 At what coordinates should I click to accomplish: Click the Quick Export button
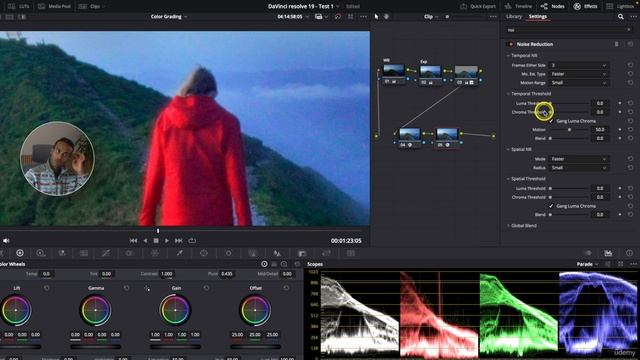[478, 6]
